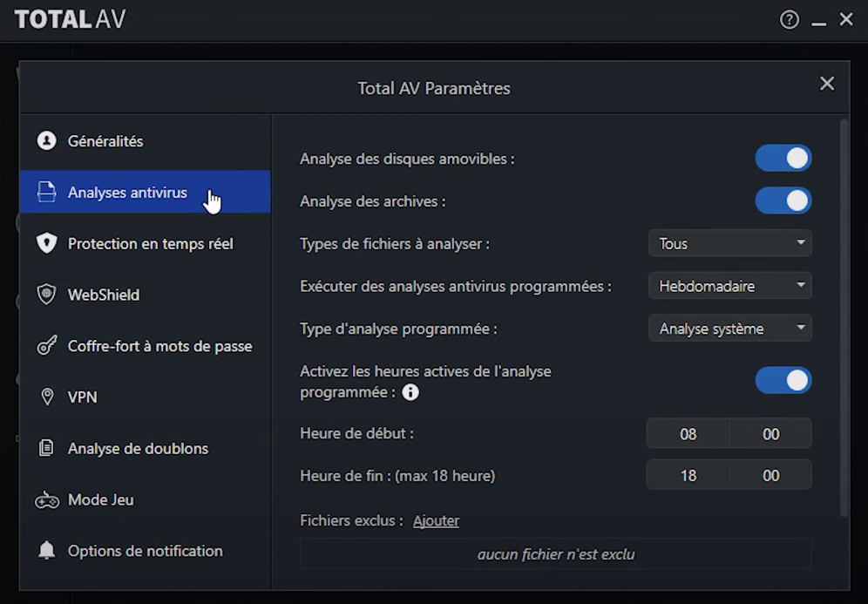Click the 'Total AV Paramètres' title
The width and height of the screenshot is (868, 604).
point(434,89)
